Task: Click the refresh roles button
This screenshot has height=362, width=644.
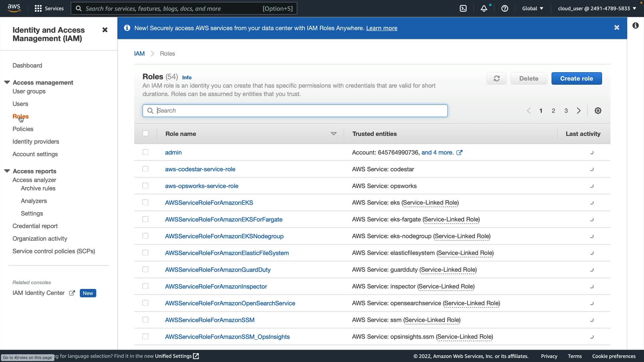Action: pos(496,78)
